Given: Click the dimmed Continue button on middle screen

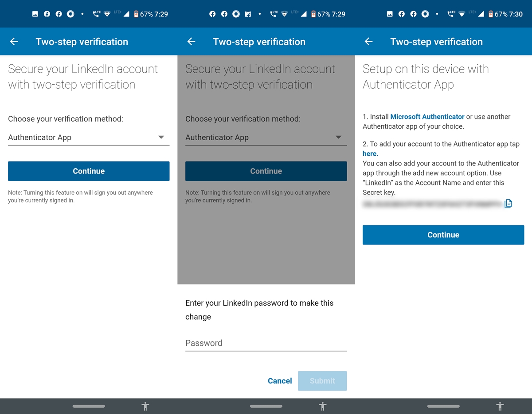Looking at the screenshot, I should coord(266,171).
